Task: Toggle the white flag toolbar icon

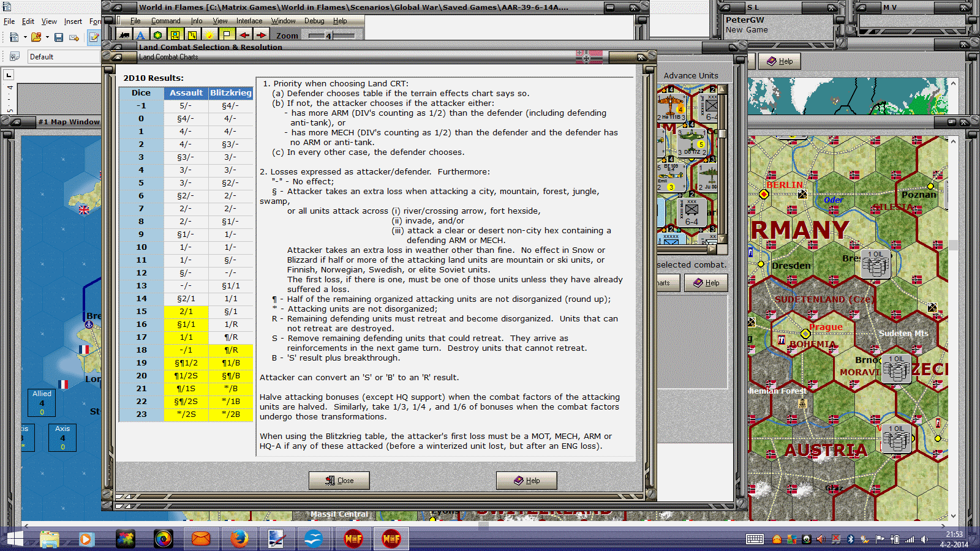Action: click(x=227, y=36)
